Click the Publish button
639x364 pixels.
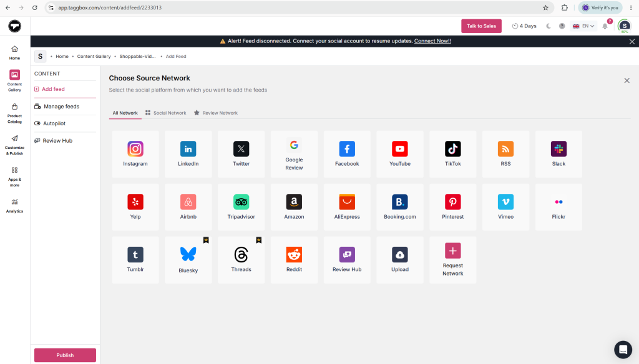(65, 355)
